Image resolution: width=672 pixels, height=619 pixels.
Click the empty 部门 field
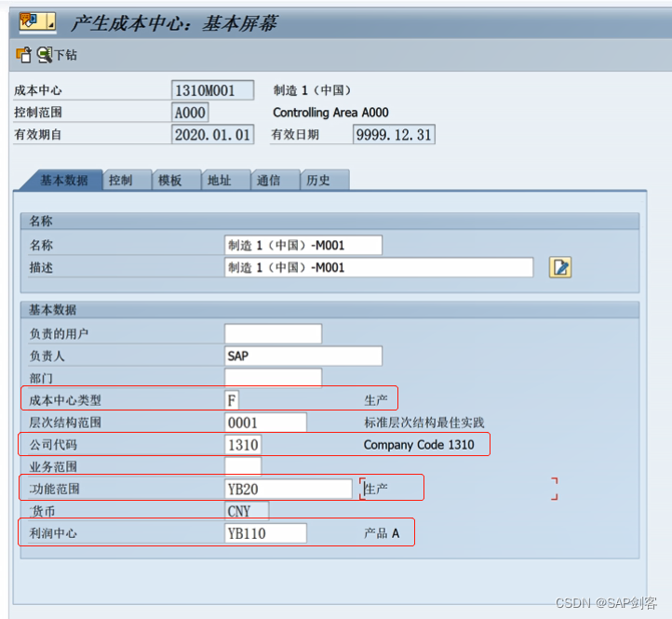273,378
